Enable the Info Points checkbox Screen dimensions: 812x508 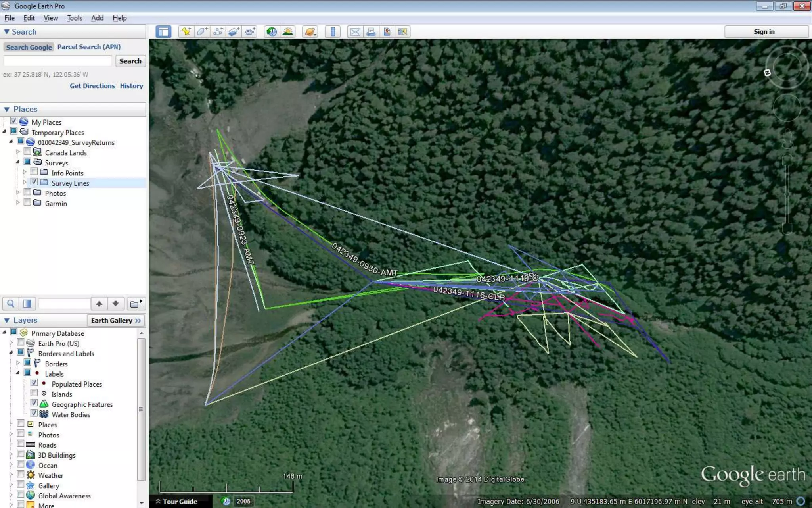tap(34, 172)
